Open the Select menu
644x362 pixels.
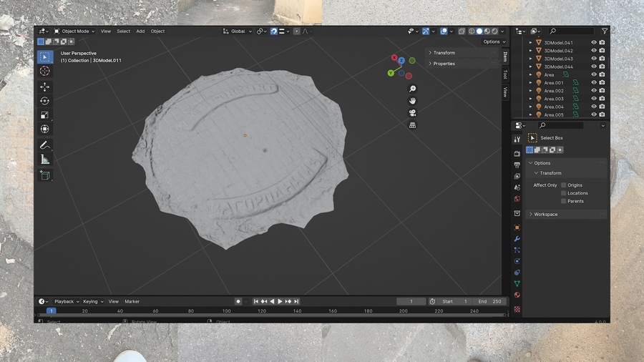click(x=123, y=31)
